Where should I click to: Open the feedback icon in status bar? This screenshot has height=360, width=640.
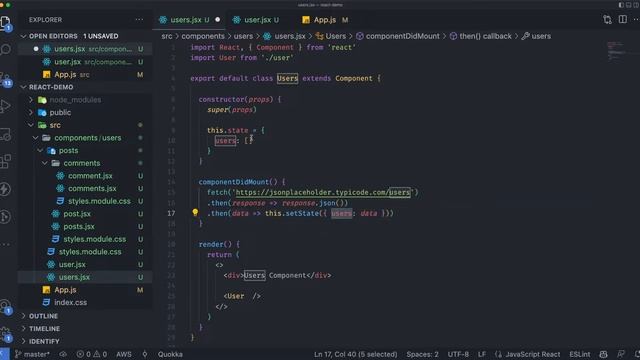click(621, 354)
